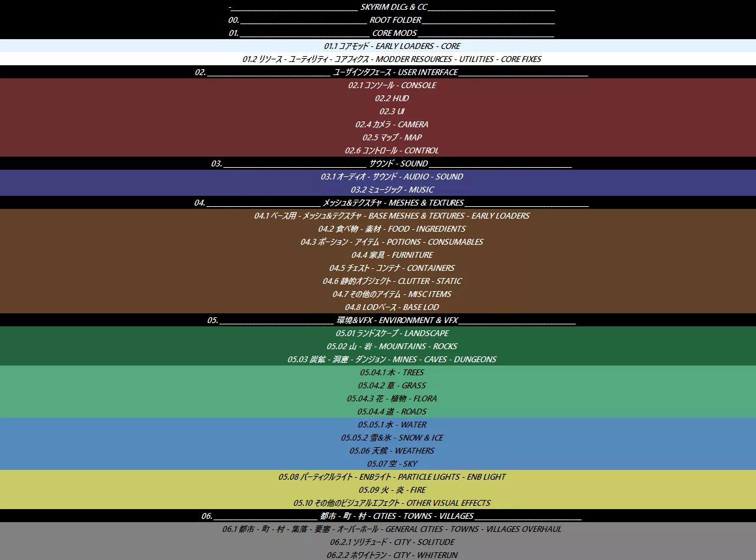Image resolution: width=756 pixels, height=560 pixels.
Task: Select the 03. SOUND separator
Action: 378,163
